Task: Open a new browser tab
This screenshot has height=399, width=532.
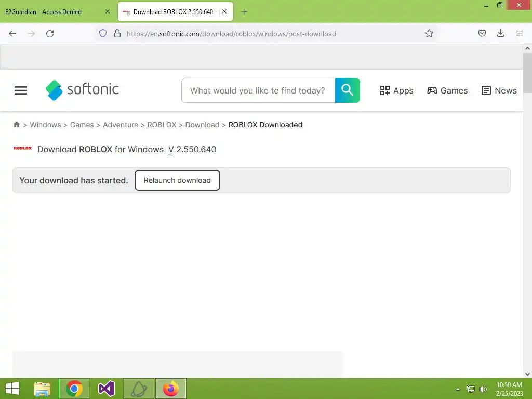Action: tap(244, 12)
